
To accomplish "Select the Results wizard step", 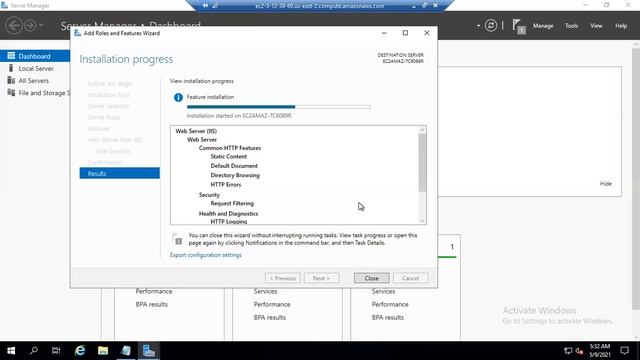I will [120, 173].
